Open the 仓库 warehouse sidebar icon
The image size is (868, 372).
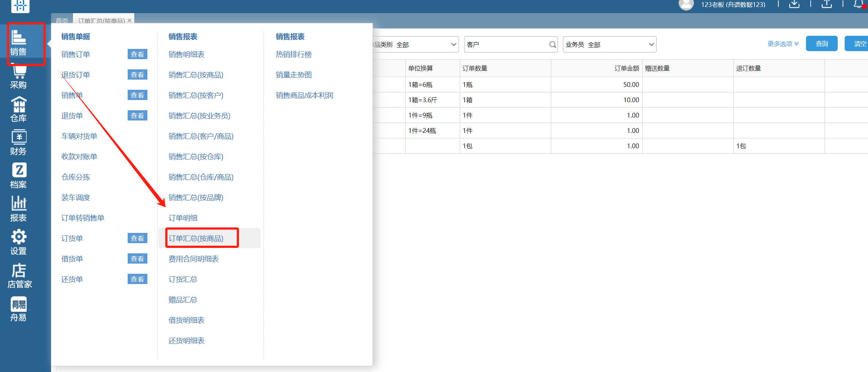point(18,110)
